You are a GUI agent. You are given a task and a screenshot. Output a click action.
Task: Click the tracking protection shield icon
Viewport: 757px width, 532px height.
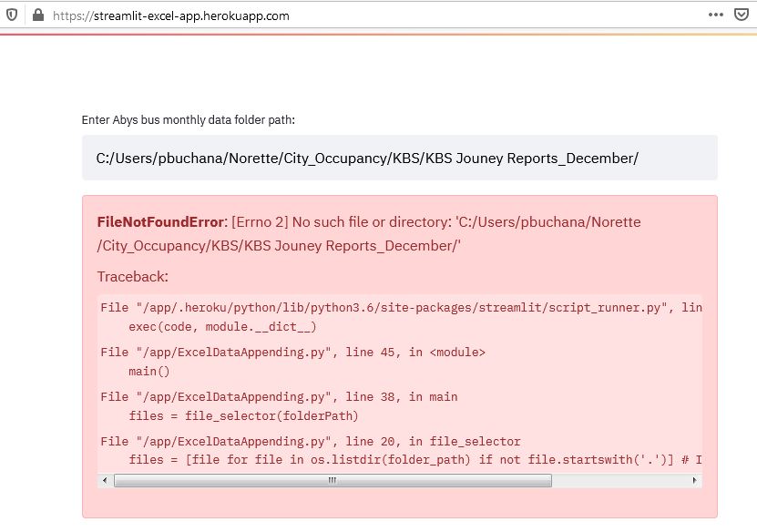[x=12, y=15]
